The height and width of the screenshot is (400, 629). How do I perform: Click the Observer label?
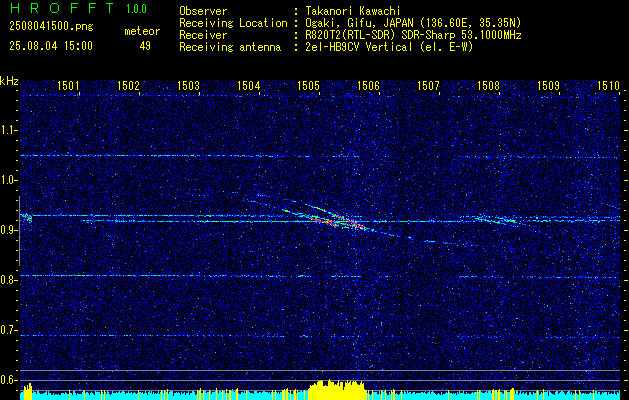[203, 11]
